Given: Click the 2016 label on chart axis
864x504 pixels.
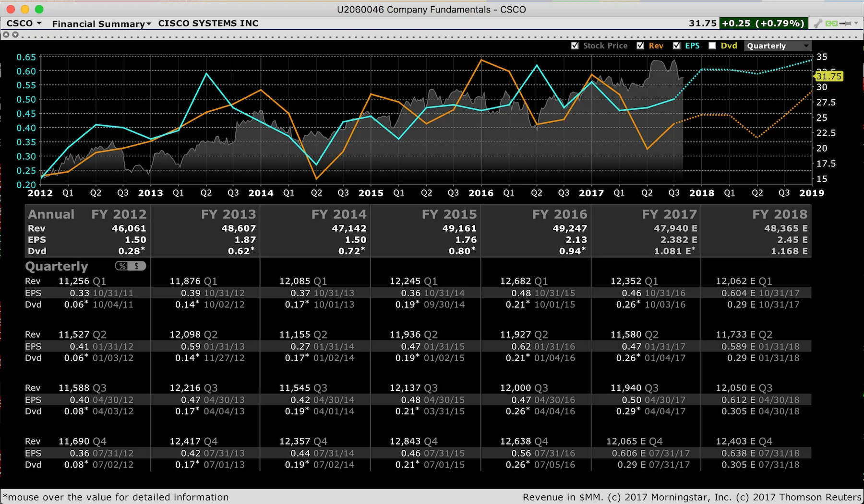Looking at the screenshot, I should pyautogui.click(x=481, y=193).
